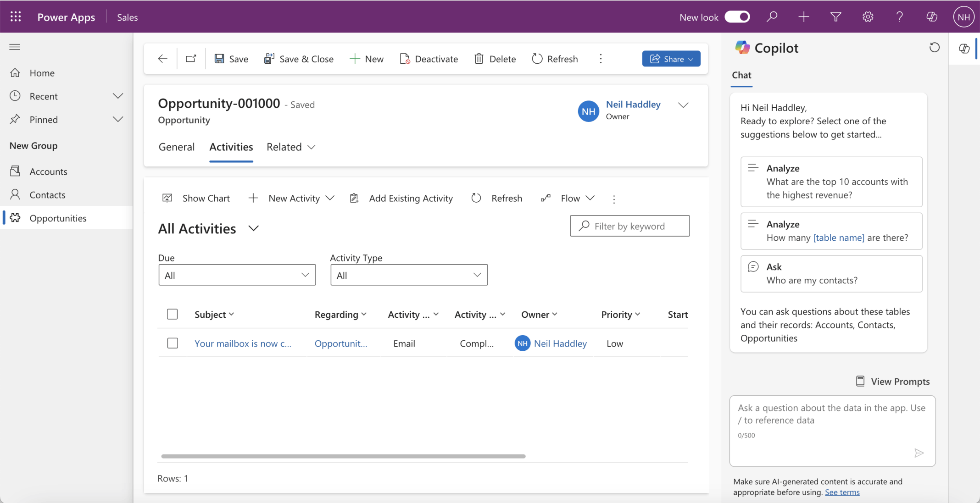Click the back arrow icon

click(x=162, y=59)
